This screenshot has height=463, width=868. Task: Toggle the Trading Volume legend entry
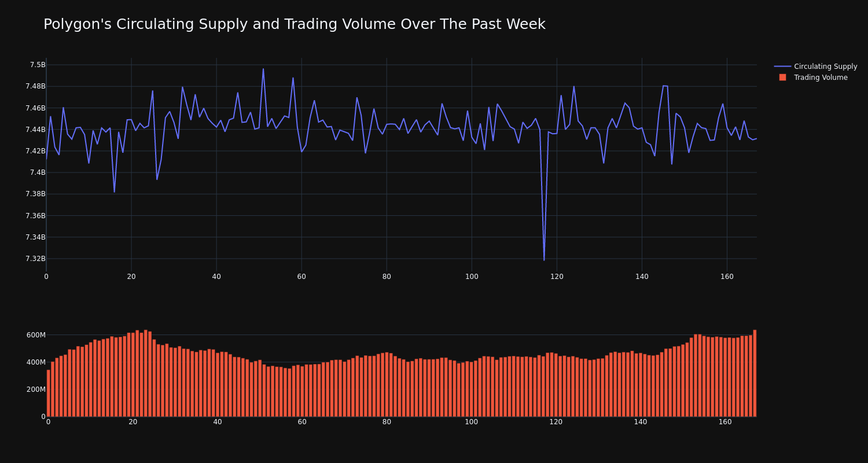coord(812,78)
